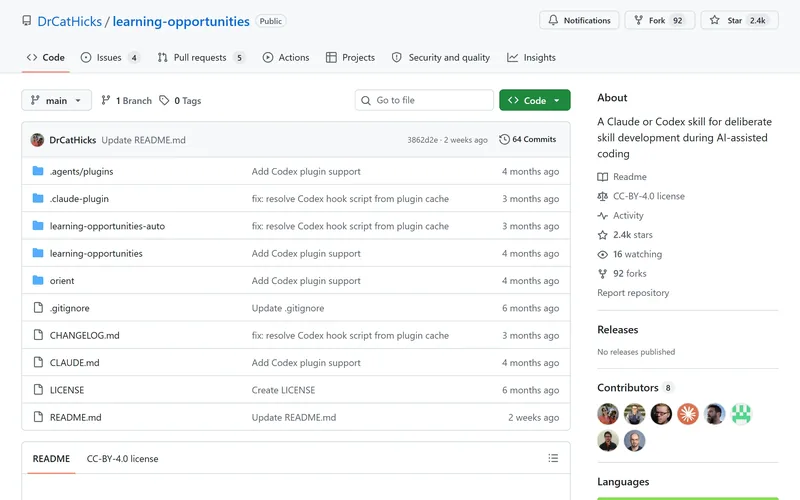
Task: Click the Fork icon in header button
Action: (638, 20)
